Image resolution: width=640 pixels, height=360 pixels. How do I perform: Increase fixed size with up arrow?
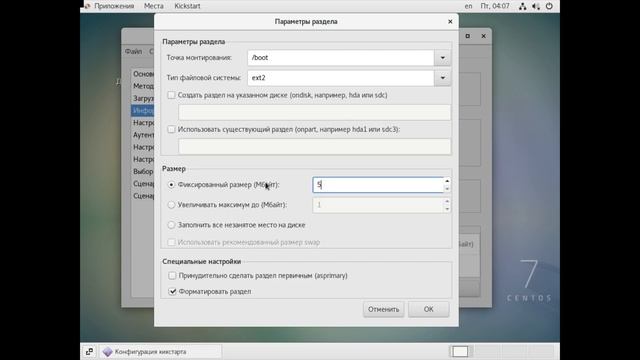(447, 181)
